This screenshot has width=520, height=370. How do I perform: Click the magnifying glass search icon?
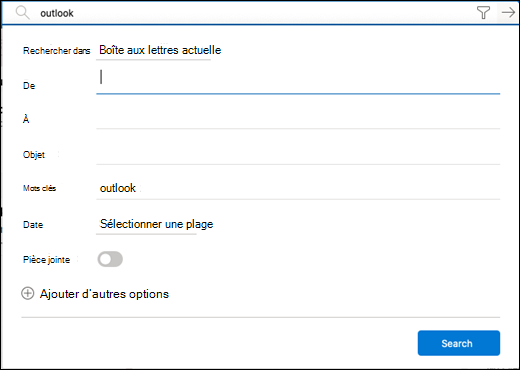pyautogui.click(x=22, y=13)
